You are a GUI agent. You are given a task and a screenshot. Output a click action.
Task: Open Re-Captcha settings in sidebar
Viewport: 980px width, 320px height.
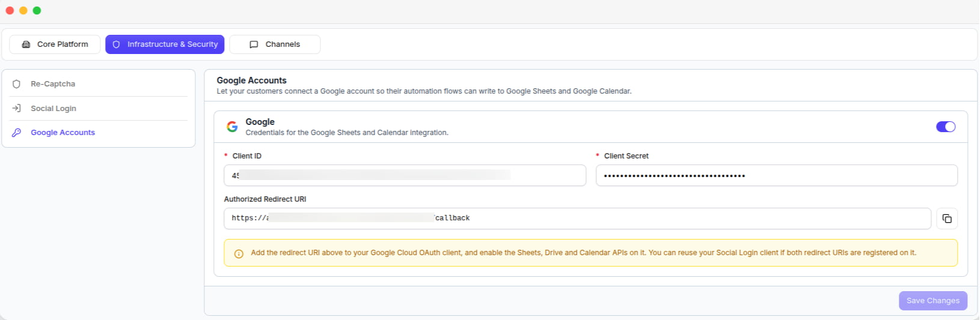point(99,84)
